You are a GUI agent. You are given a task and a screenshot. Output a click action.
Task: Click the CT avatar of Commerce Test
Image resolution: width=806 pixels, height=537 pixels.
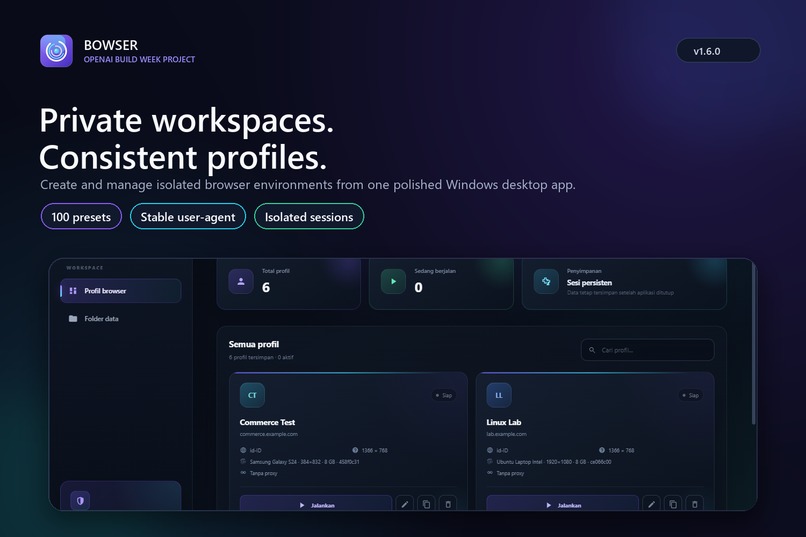[x=252, y=395]
